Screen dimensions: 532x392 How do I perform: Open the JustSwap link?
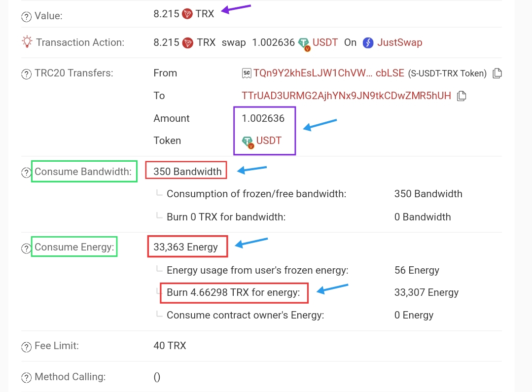[x=400, y=42]
